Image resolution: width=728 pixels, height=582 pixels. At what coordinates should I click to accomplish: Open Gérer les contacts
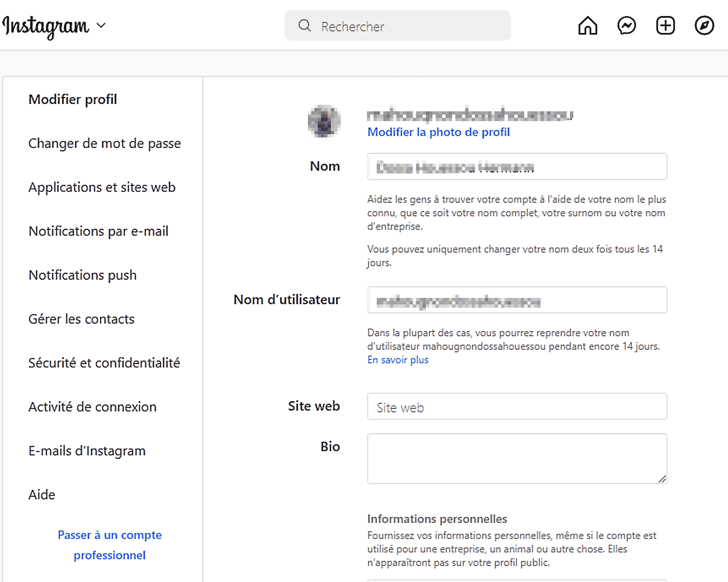coord(82,319)
